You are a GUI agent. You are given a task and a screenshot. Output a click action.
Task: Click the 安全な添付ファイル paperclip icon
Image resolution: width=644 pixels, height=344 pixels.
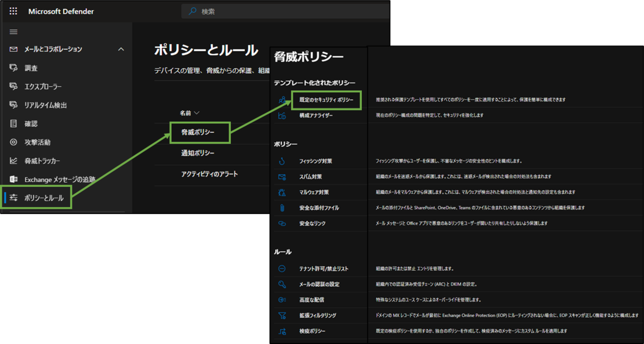click(282, 208)
